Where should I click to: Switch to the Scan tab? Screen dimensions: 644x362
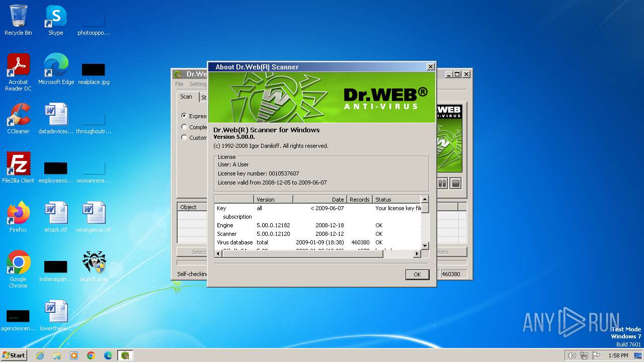coord(186,97)
